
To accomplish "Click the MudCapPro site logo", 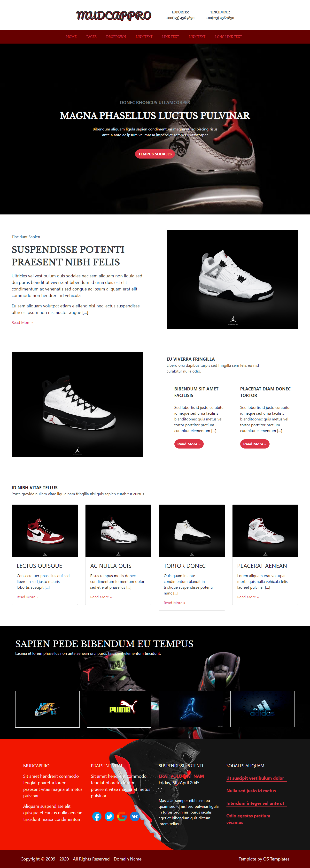I will [x=114, y=15].
